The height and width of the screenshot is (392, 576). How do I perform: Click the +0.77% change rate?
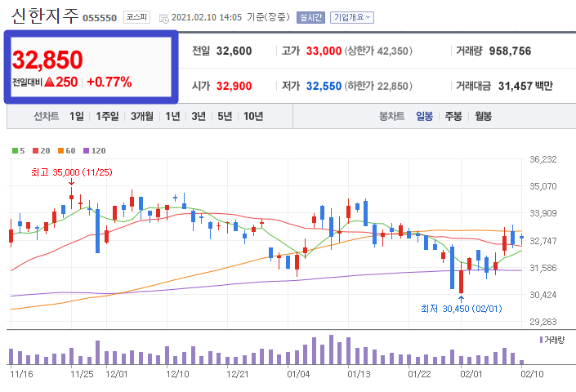[109, 82]
